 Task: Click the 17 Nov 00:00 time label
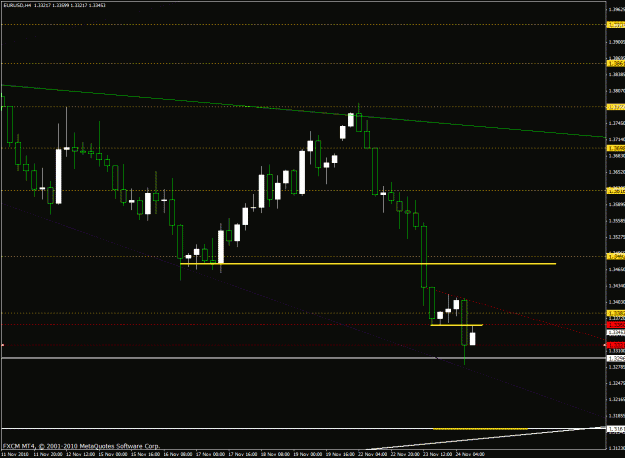click(x=210, y=454)
